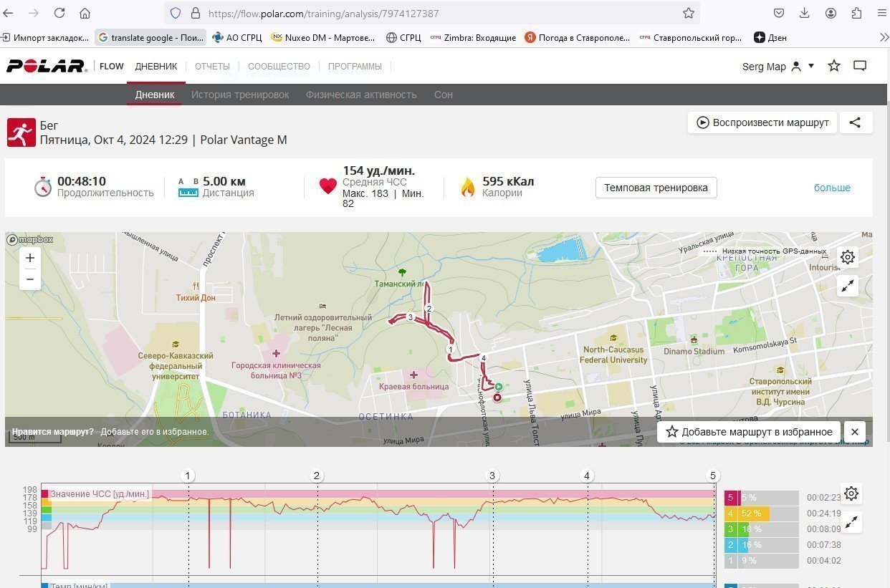The width and height of the screenshot is (890, 588).
Task: Open ДНЕВНИК main menu item
Action: click(156, 66)
